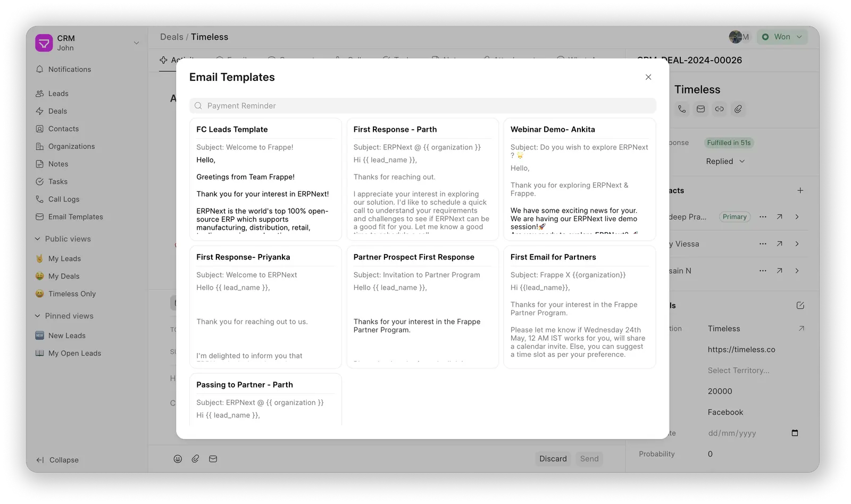Pick the Webinar Demo- Ankita template

click(x=580, y=179)
